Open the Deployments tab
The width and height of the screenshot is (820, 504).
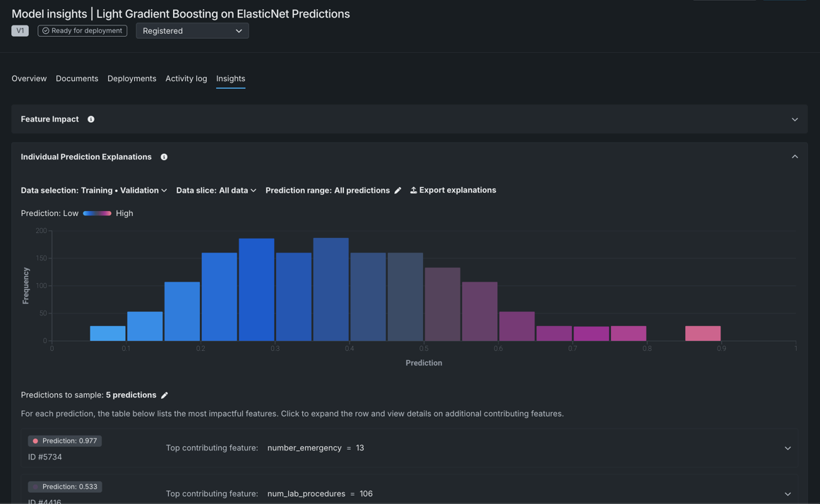[131, 78]
